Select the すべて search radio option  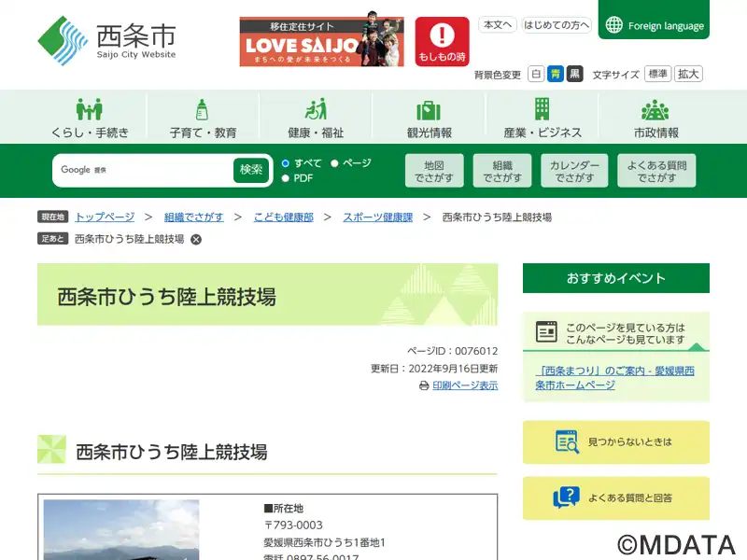(x=286, y=163)
